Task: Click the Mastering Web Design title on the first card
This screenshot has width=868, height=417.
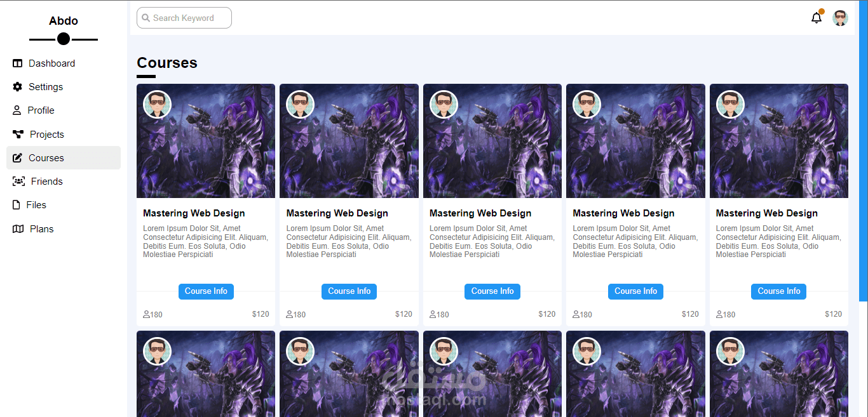Action: pos(194,213)
